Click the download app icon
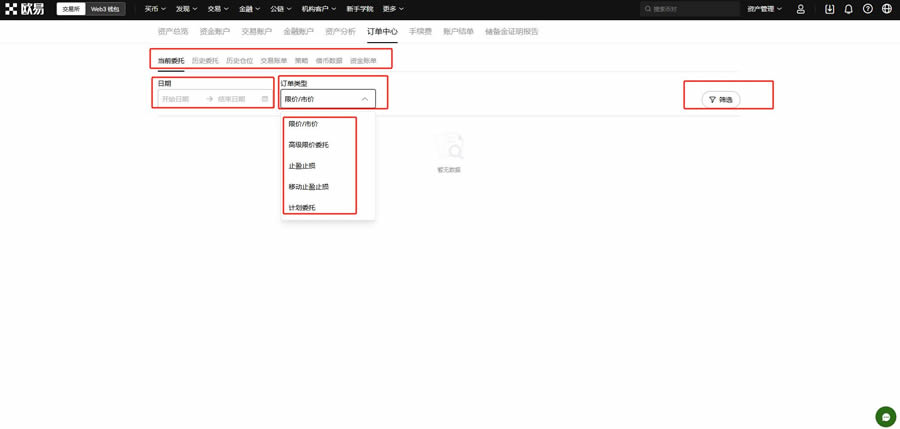 (829, 9)
